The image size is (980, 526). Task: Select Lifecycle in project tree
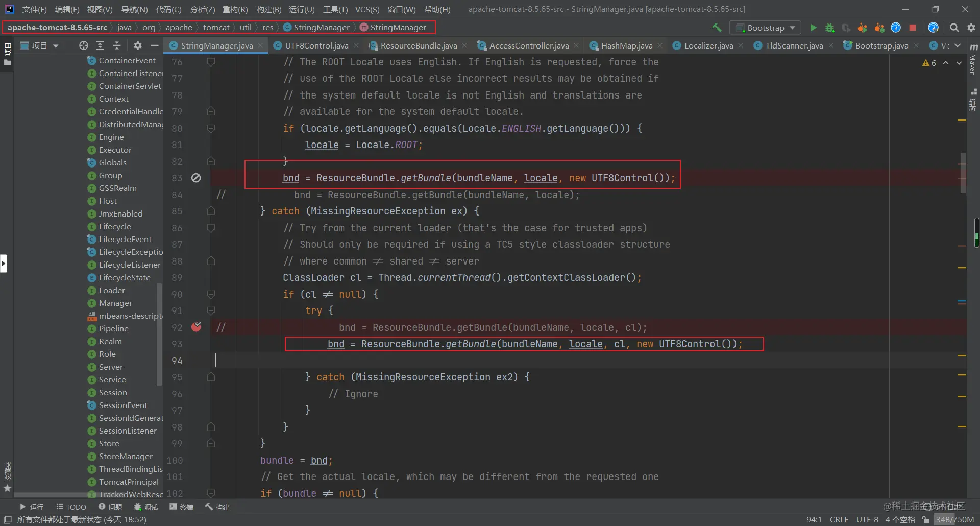tap(115, 226)
